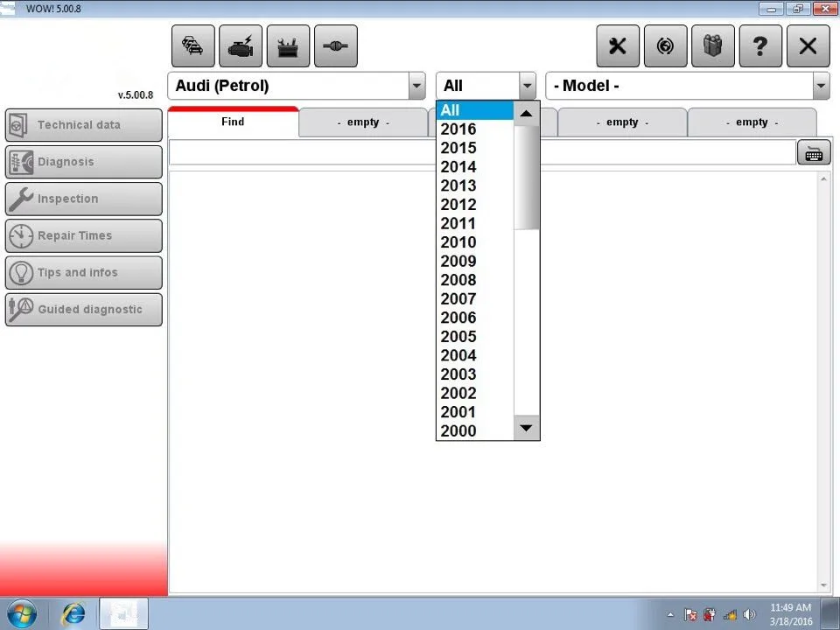Open Technical data section
The height and width of the screenshot is (630, 840).
(x=84, y=125)
